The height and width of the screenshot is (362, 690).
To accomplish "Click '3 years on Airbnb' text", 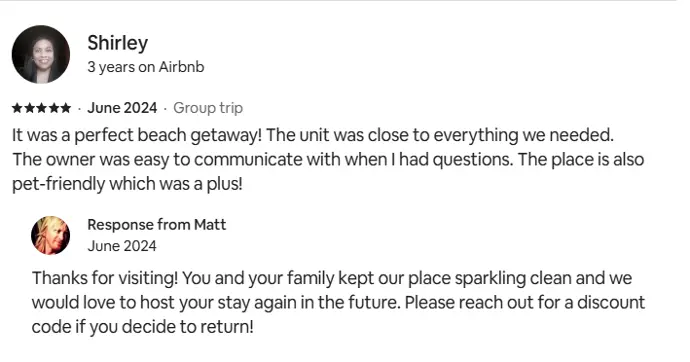I will click(146, 67).
